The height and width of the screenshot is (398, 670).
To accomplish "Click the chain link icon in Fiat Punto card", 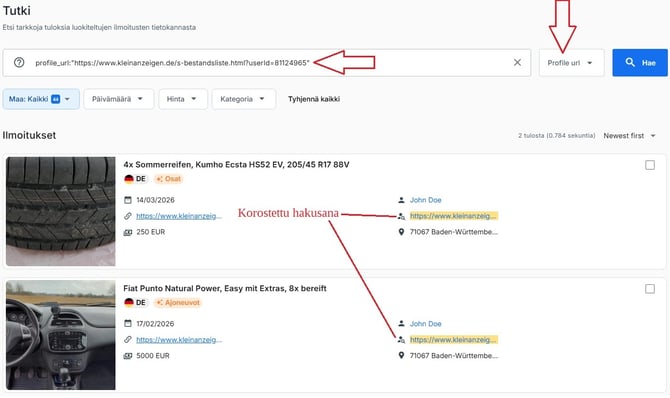I will pyautogui.click(x=127, y=339).
